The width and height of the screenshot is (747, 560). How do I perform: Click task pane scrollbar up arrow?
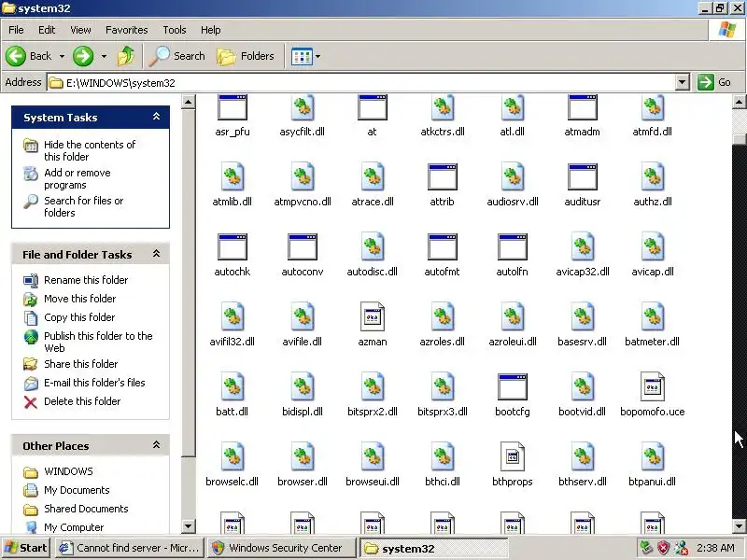[189, 102]
